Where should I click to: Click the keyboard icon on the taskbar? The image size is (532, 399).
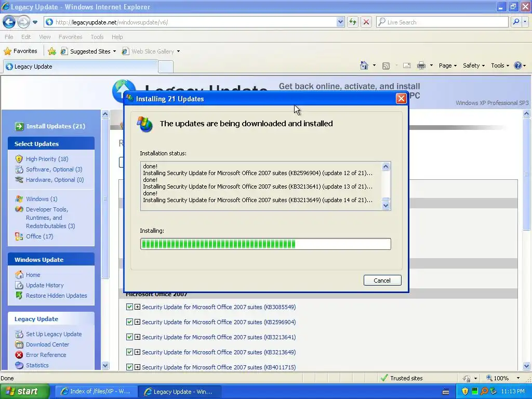tap(446, 392)
